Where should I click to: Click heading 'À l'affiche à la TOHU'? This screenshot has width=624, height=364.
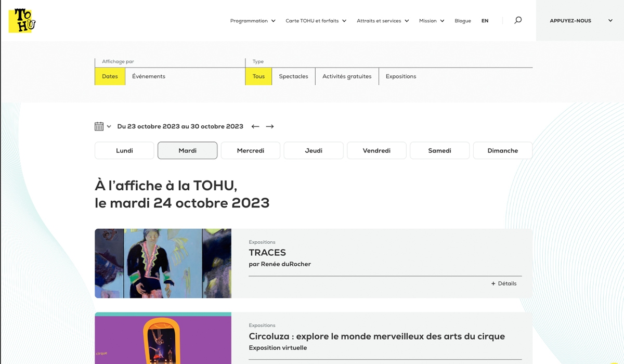[166, 185]
